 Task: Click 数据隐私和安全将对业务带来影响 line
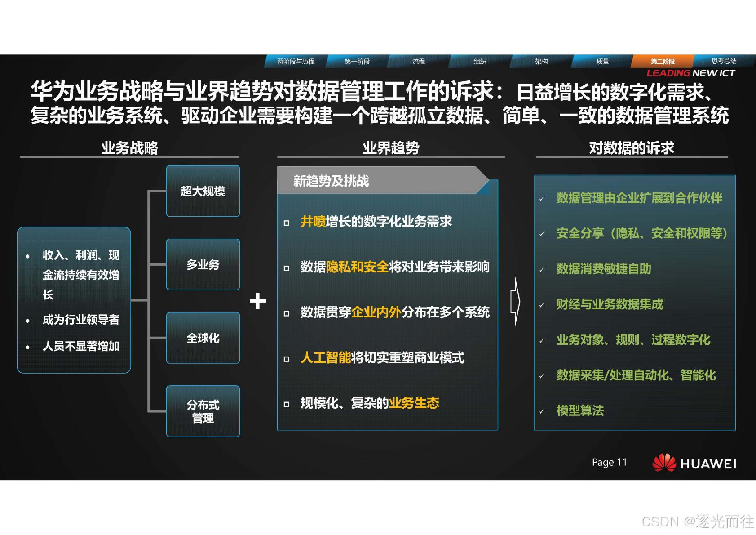395,267
